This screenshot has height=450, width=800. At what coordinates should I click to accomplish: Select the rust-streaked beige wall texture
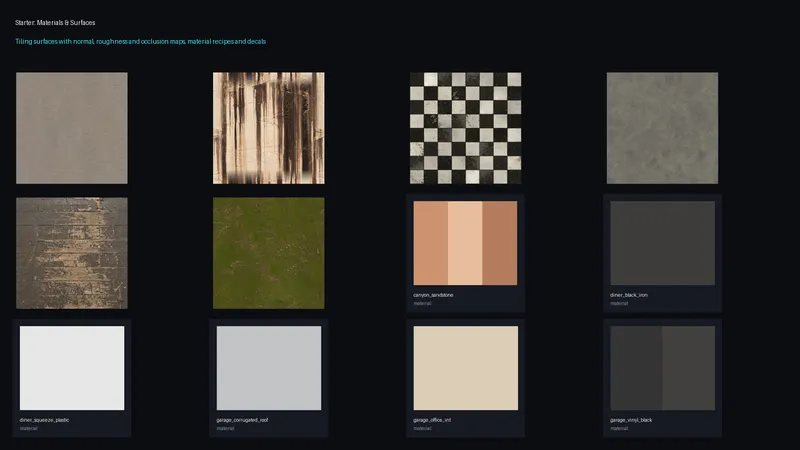pyautogui.click(x=268, y=128)
